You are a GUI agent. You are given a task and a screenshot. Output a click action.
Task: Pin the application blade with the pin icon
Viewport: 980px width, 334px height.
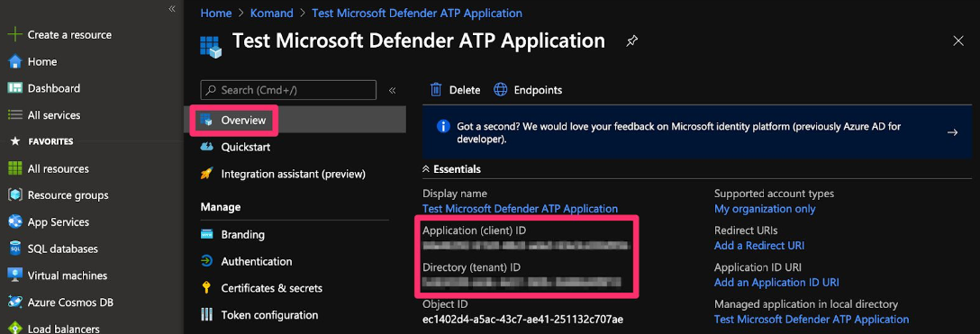[632, 41]
